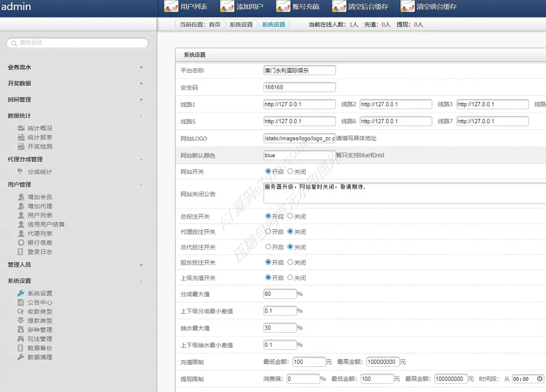Expand the 业务流水 sidebar section

(x=141, y=67)
